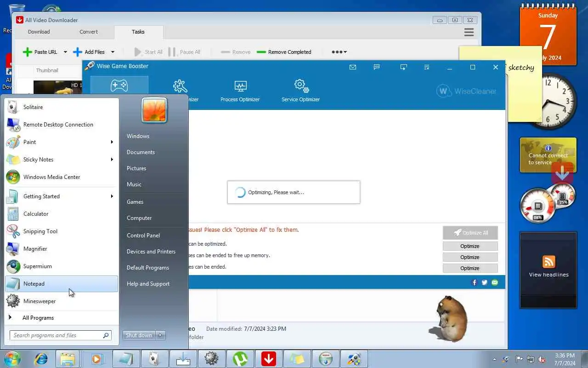Image resolution: width=588 pixels, height=368 pixels.
Task: Click the volume icon in system tray
Action: point(542,359)
